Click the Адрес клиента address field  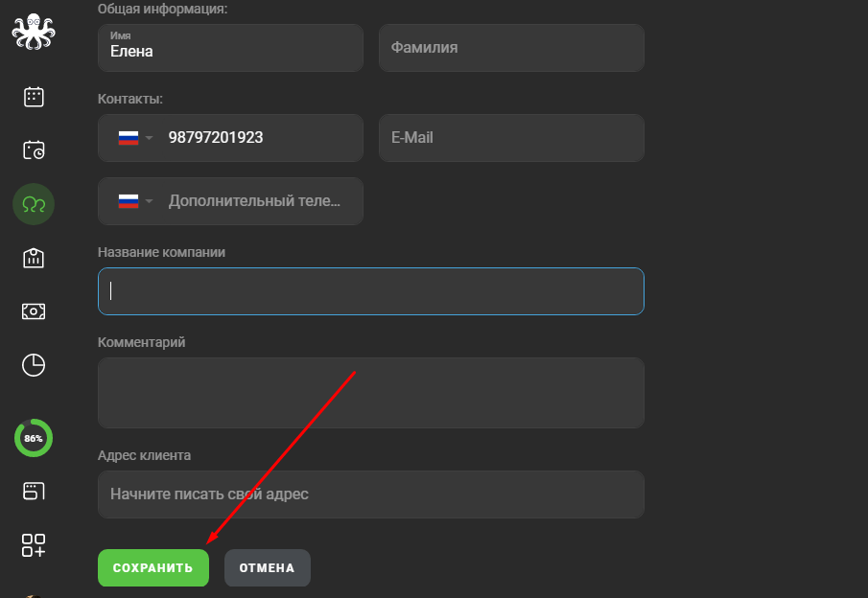371,494
